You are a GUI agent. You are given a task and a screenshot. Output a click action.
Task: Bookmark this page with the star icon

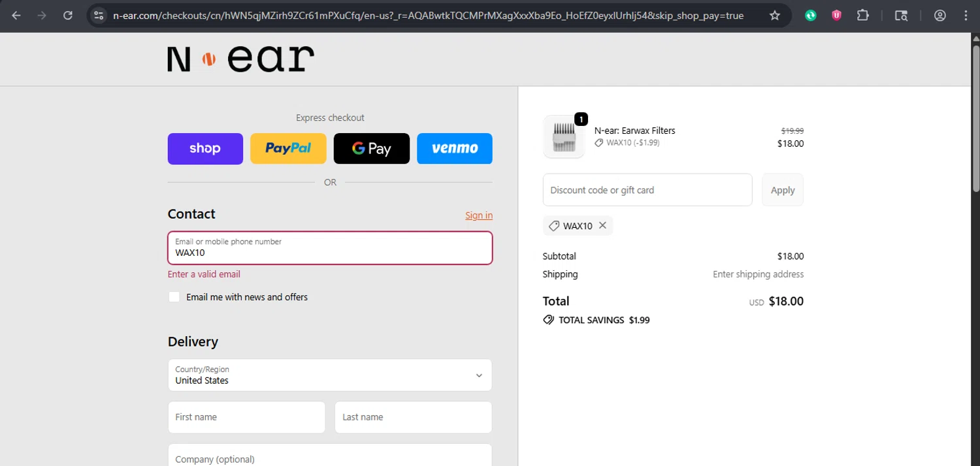click(x=775, y=16)
